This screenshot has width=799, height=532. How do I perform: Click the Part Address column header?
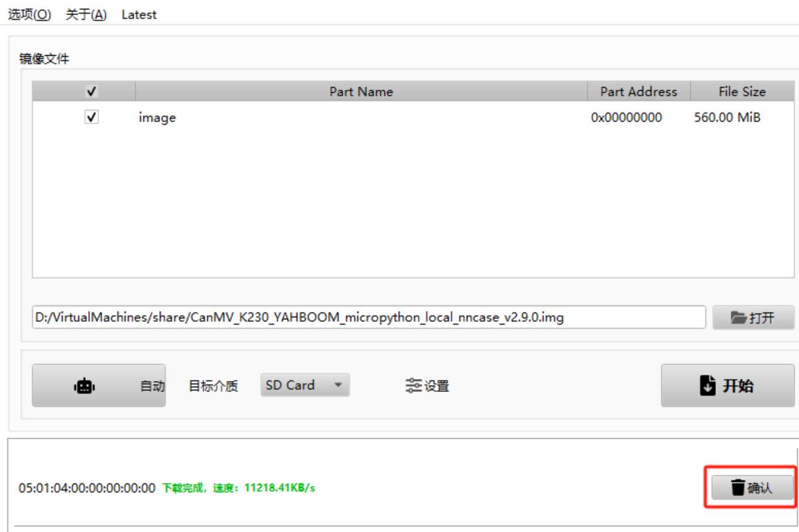pyautogui.click(x=638, y=91)
